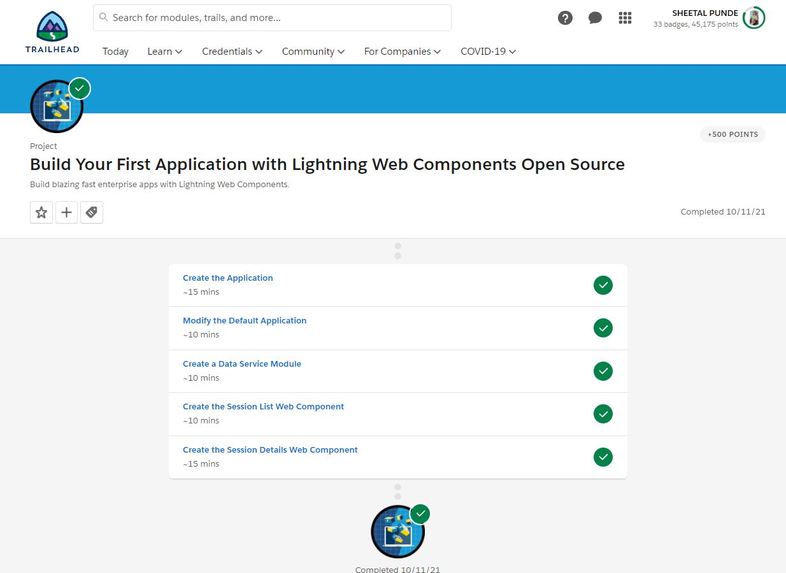Open Create the Session Details Web Component

[x=270, y=450]
